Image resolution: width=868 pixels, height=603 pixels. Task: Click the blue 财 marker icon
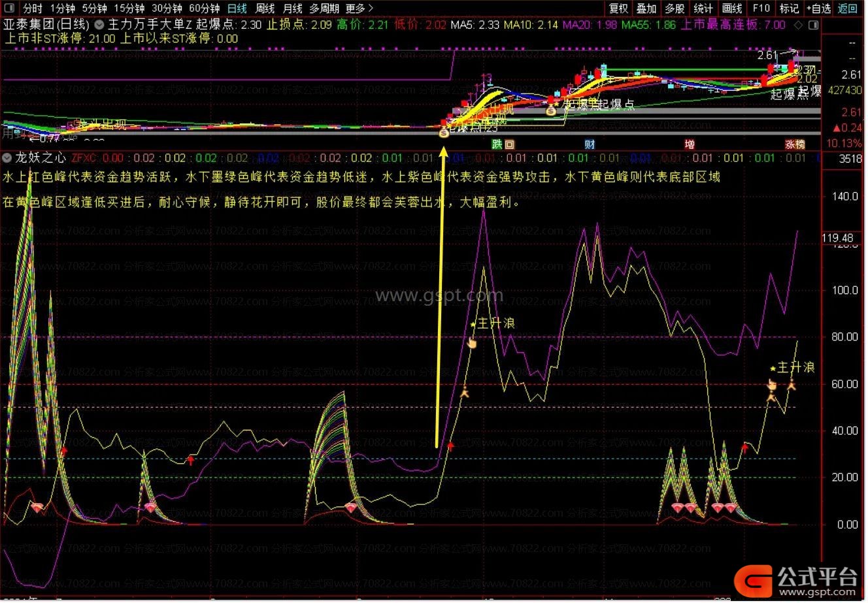pyautogui.click(x=590, y=144)
